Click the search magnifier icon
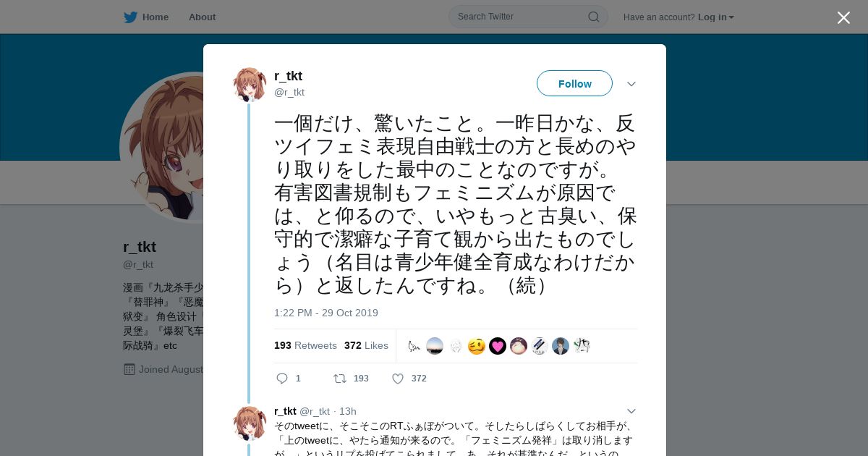The image size is (868, 456). [593, 17]
